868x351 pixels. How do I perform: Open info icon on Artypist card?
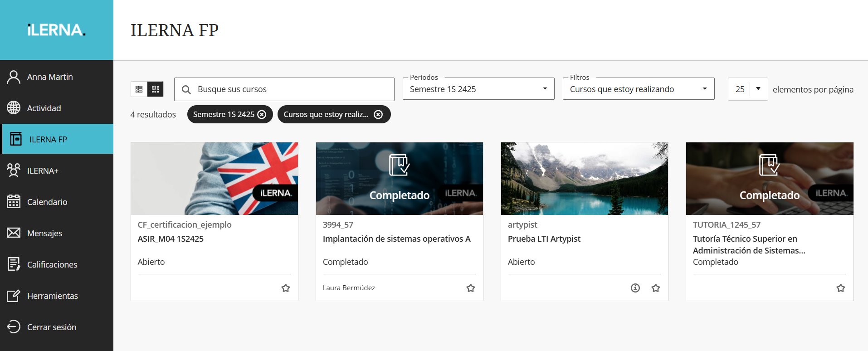click(635, 288)
